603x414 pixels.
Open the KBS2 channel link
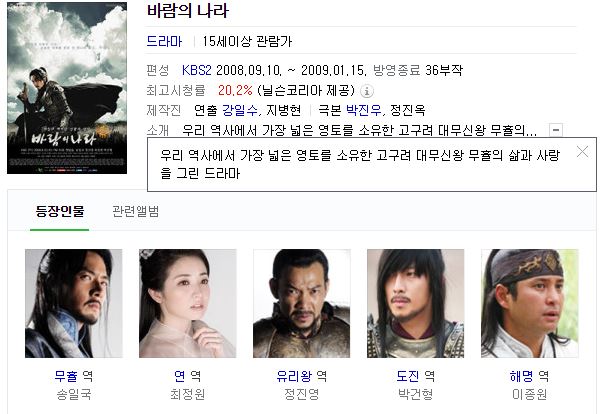(x=197, y=70)
